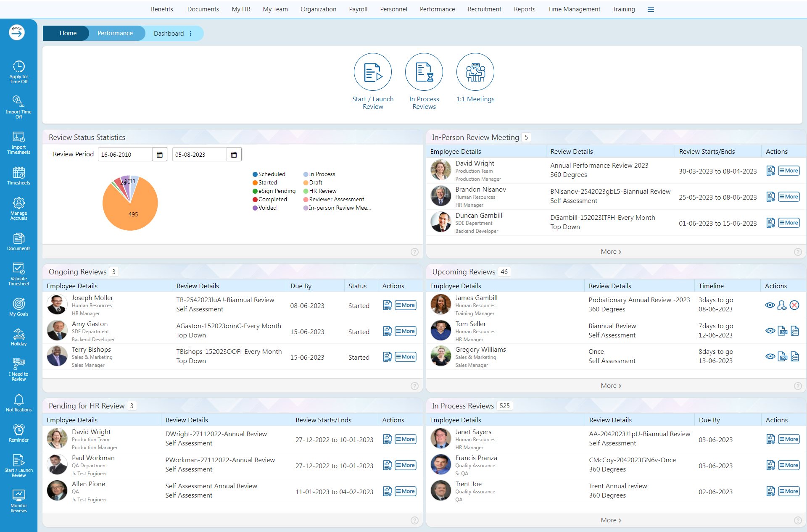Click the In Process Reviews circle icon
The width and height of the screenshot is (807, 532).
424,72
